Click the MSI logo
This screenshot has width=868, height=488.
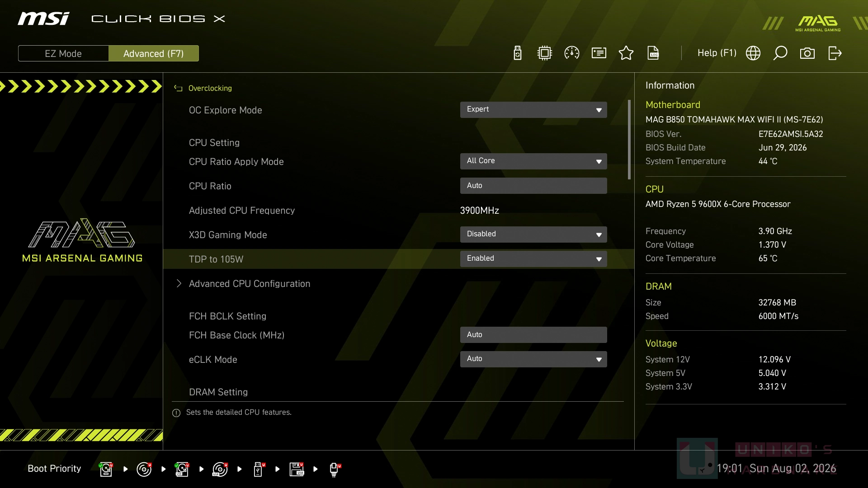pyautogui.click(x=44, y=19)
